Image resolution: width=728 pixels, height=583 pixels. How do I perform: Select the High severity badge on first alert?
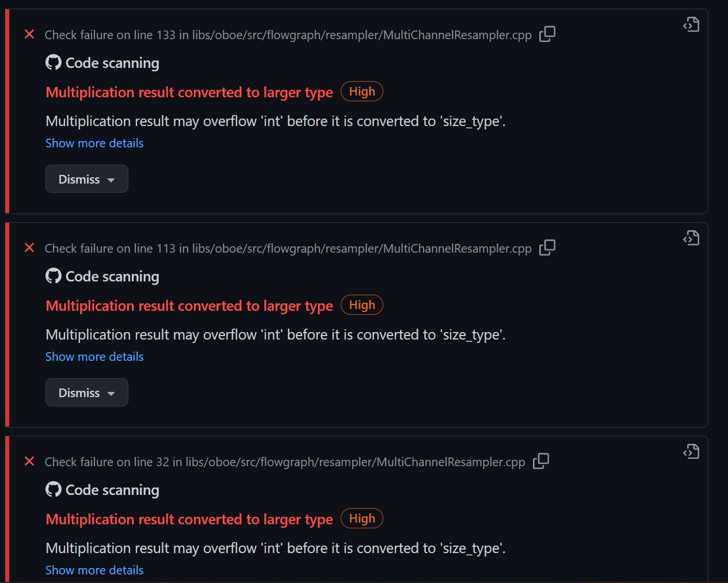pos(361,91)
